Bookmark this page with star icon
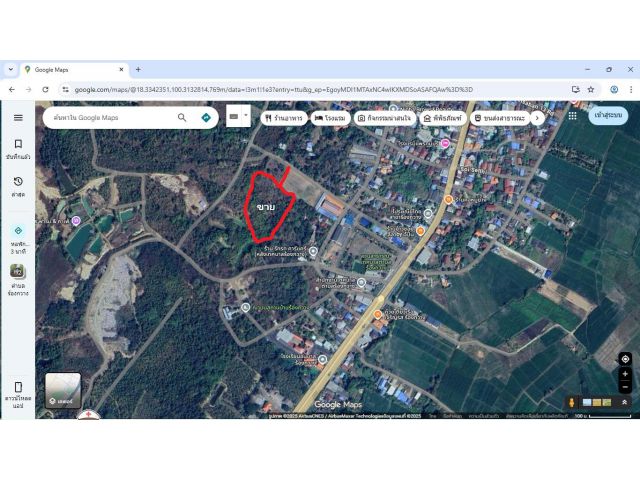 click(x=591, y=89)
